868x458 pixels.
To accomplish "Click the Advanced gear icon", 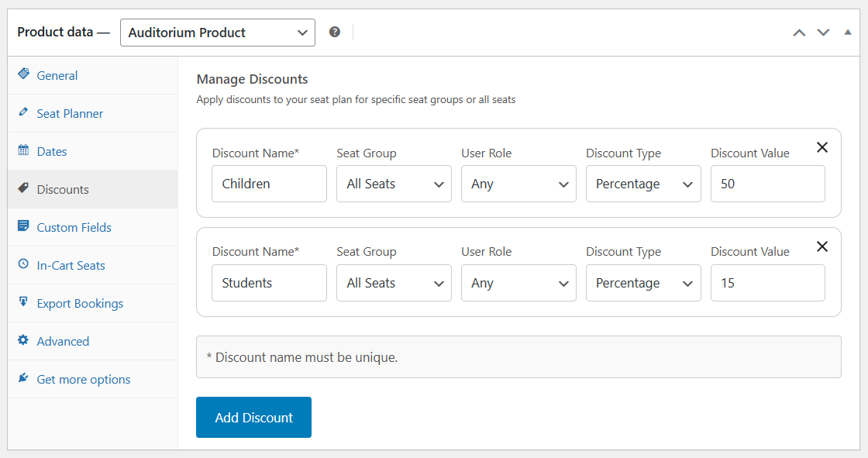I will pos(23,341).
